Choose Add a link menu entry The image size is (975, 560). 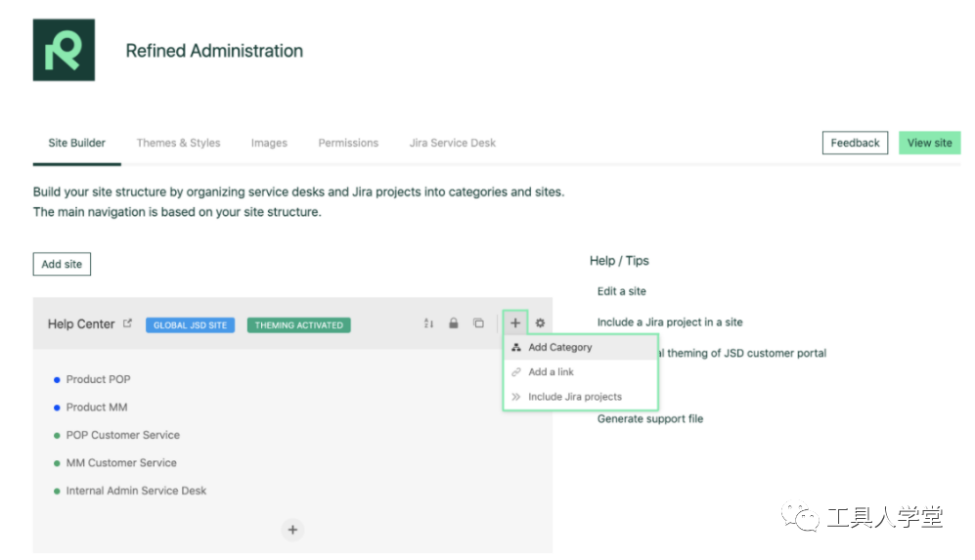580,372
